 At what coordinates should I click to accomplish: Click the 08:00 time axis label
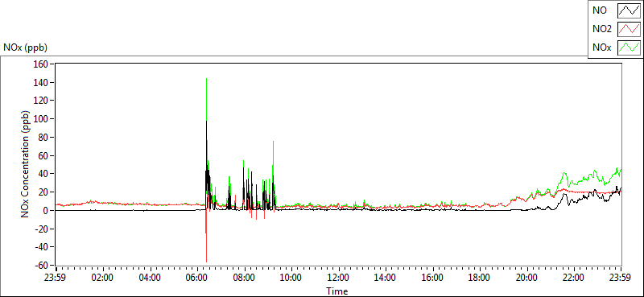click(244, 277)
